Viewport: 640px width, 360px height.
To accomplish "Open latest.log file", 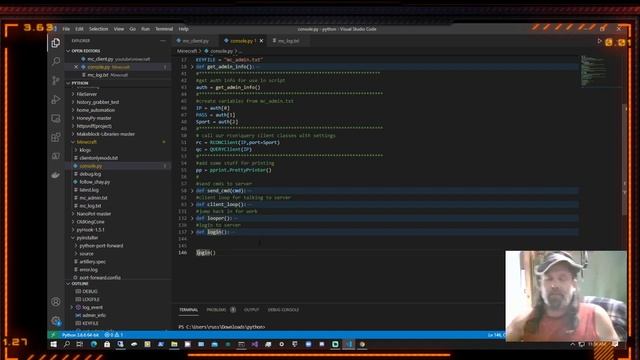I will 89,190.
